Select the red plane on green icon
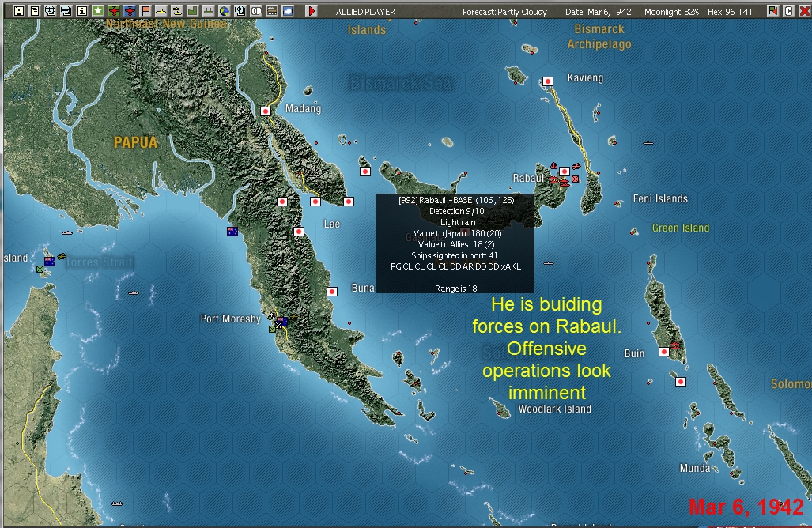 tap(114, 11)
